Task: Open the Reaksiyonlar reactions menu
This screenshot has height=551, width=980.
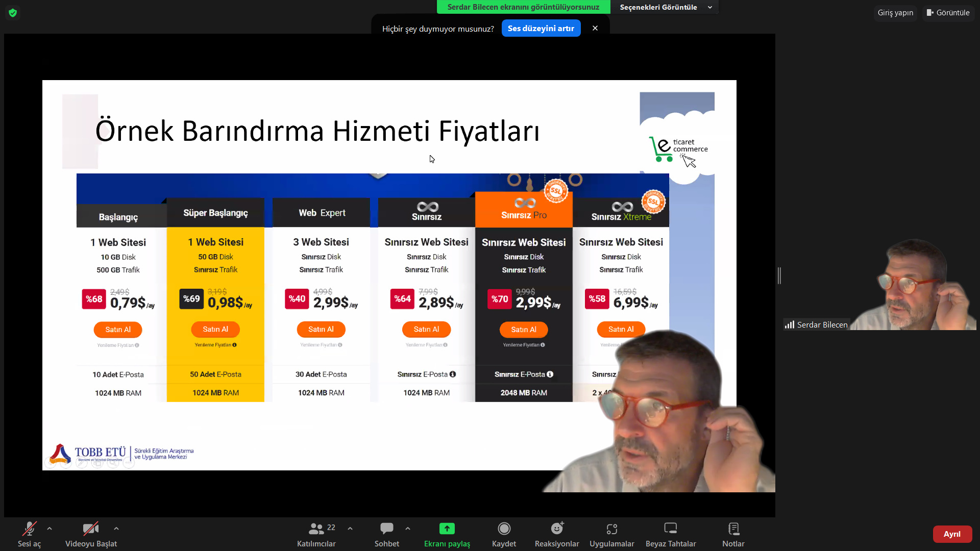Action: [x=556, y=533]
